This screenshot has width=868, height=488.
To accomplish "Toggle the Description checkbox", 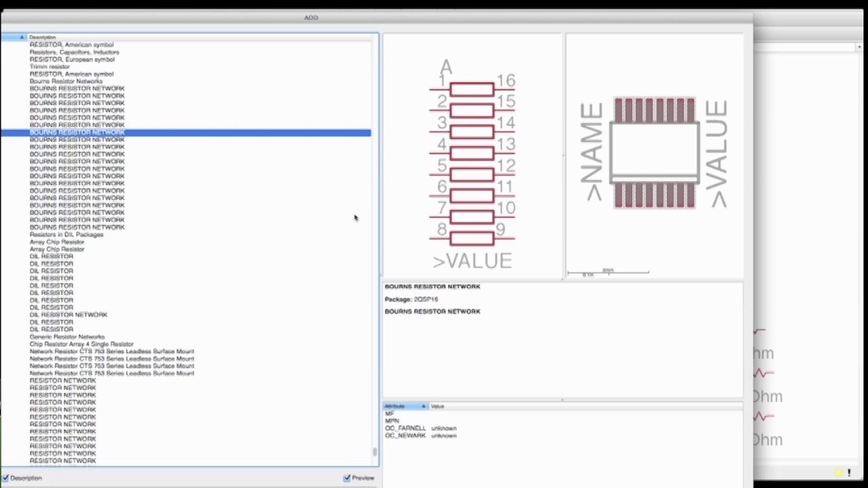I will (x=6, y=478).
